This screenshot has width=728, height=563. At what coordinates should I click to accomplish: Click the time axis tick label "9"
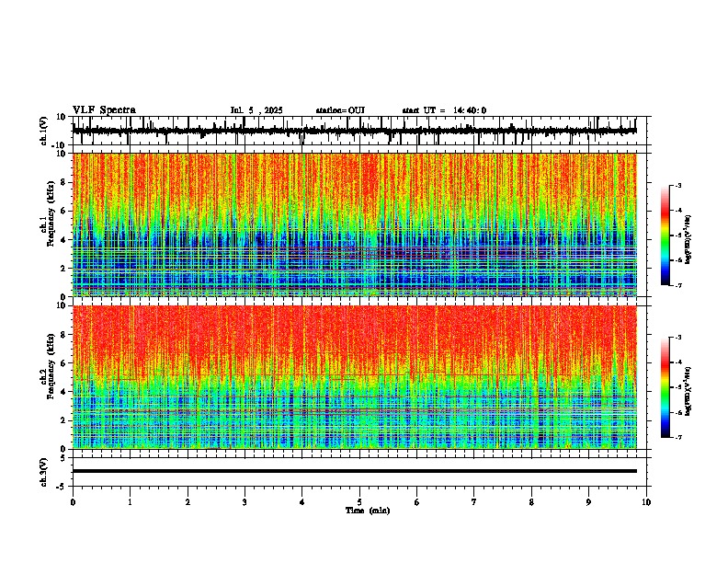click(x=588, y=502)
